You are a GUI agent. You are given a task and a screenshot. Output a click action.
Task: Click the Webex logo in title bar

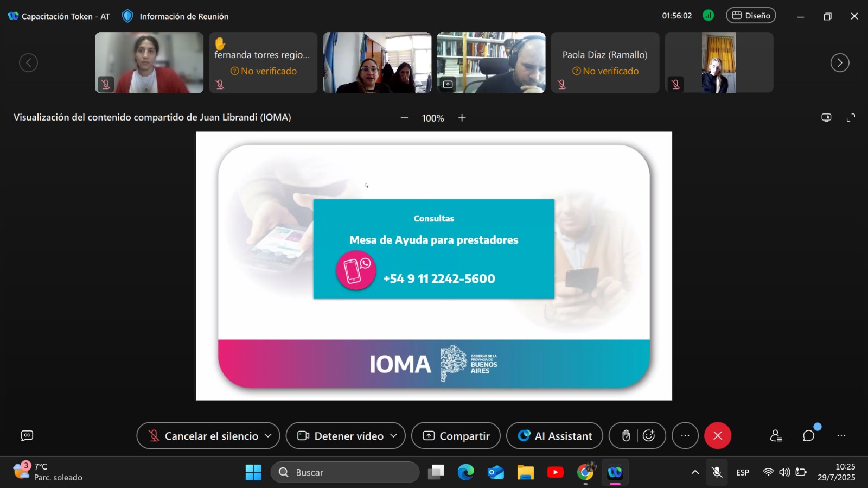point(13,16)
